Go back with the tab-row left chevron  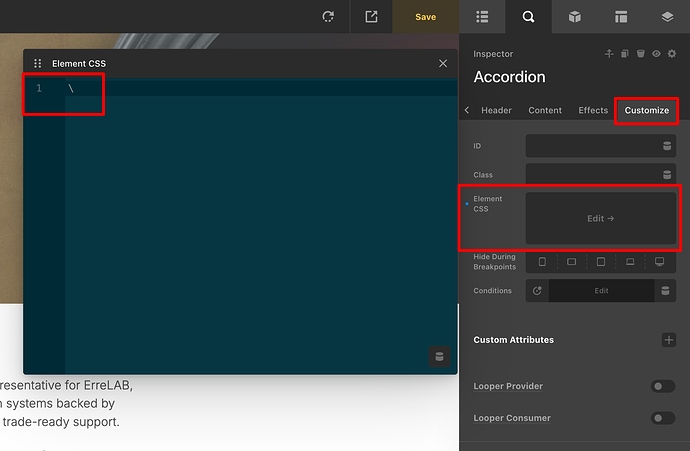pos(467,110)
